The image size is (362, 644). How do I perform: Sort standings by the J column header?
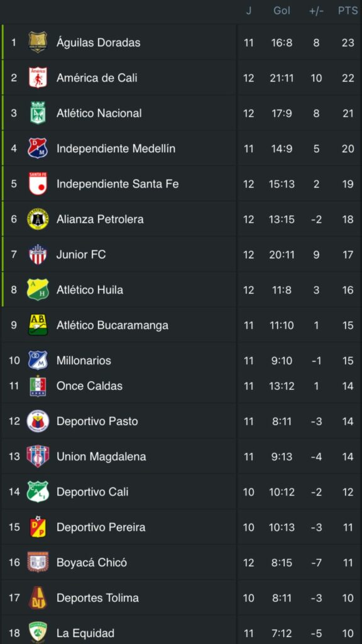pos(249,9)
